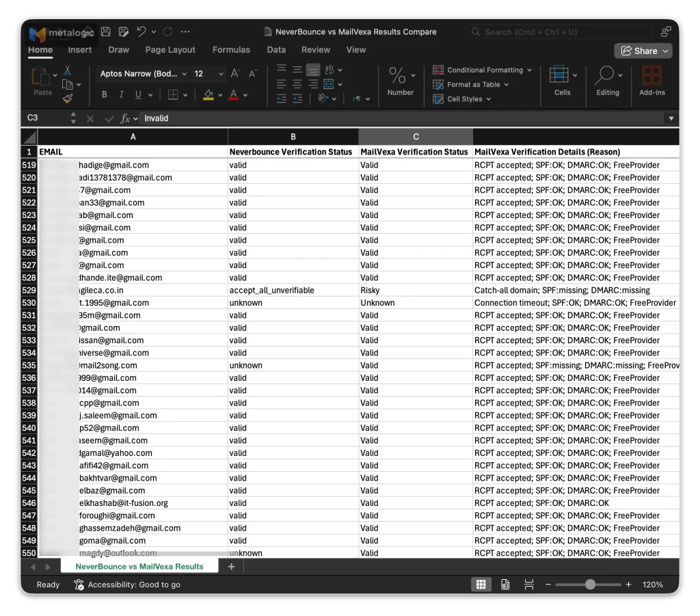
Task: Open the Add-ins icon
Action: pyautogui.click(x=651, y=75)
